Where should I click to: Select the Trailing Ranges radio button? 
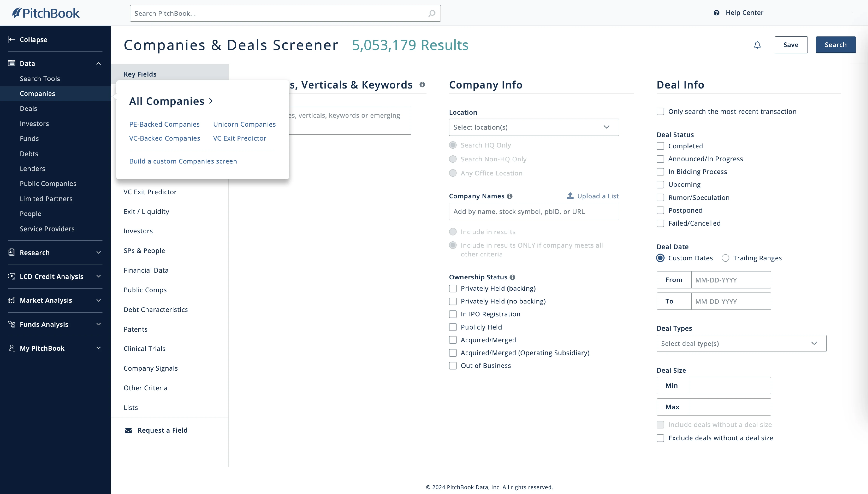coord(725,258)
